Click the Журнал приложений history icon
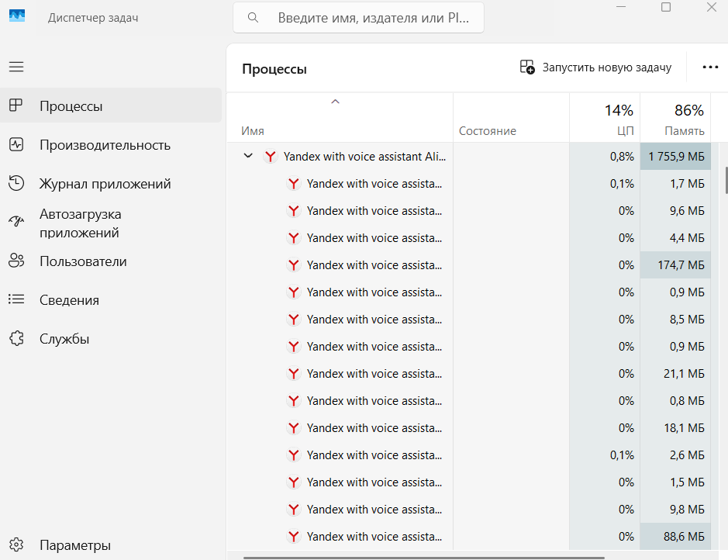The width and height of the screenshot is (728, 560). pos(16,183)
